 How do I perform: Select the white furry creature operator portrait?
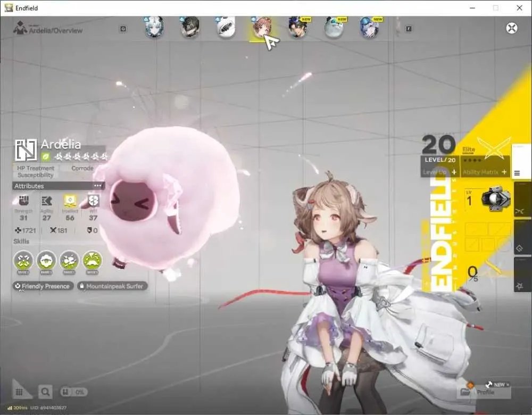226,27
